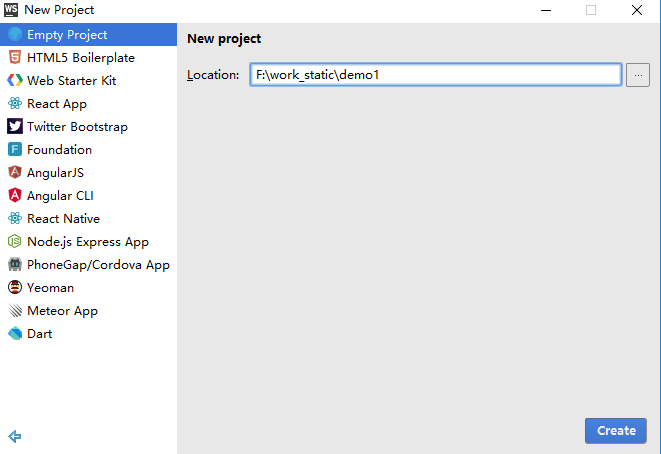Select Empty Project template

pyautogui.click(x=67, y=35)
